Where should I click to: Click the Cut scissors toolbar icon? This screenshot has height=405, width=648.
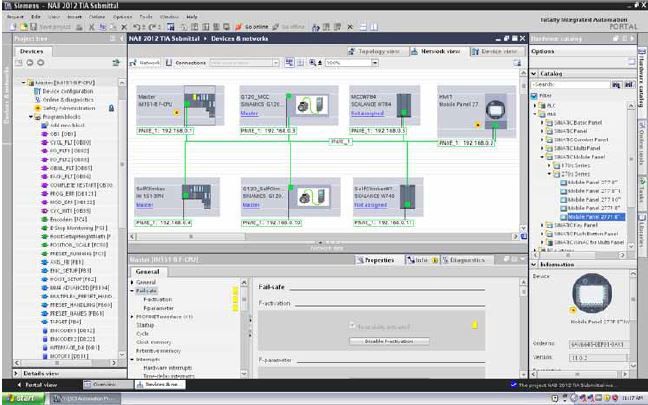click(92, 27)
